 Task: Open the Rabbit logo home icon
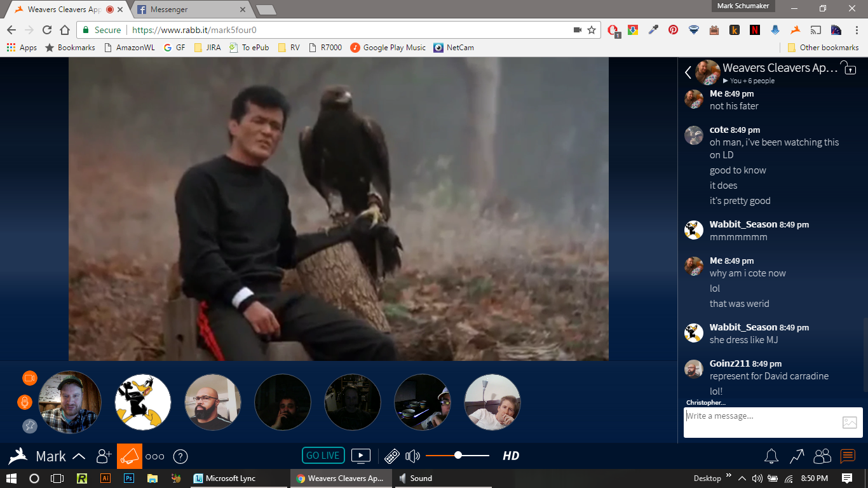(18, 456)
